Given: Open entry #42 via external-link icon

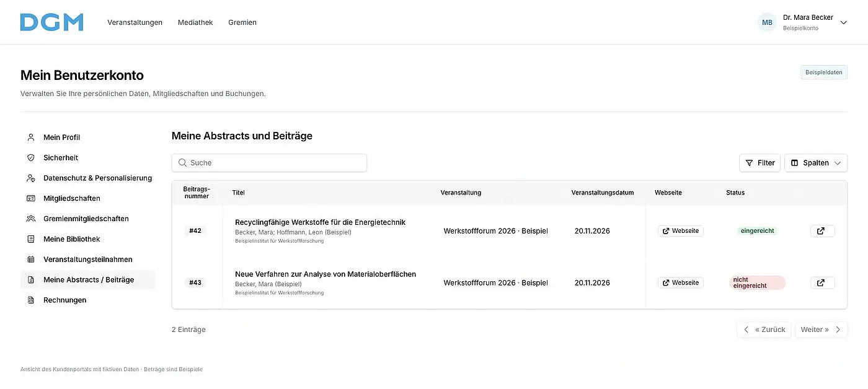Looking at the screenshot, I should (823, 231).
